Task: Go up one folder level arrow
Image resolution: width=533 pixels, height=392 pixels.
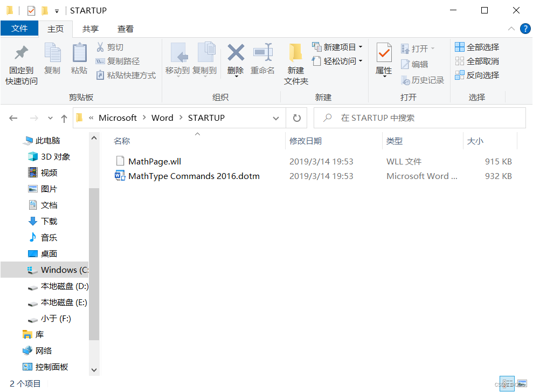Action: click(x=64, y=118)
